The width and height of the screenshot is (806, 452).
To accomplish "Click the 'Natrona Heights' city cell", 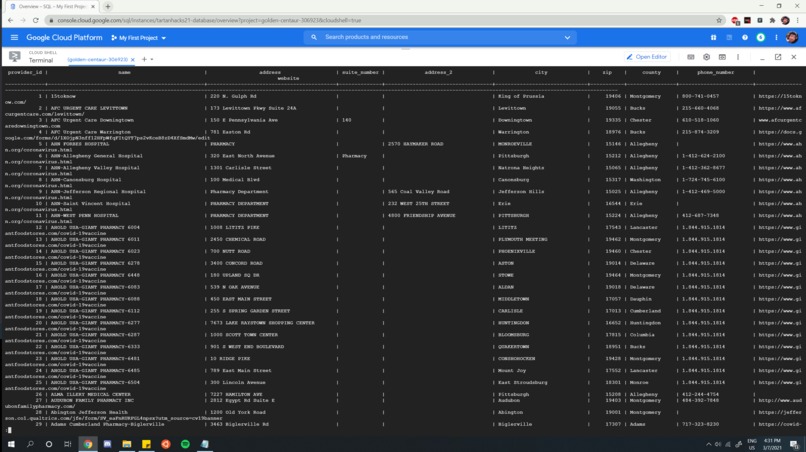I will click(521, 168).
